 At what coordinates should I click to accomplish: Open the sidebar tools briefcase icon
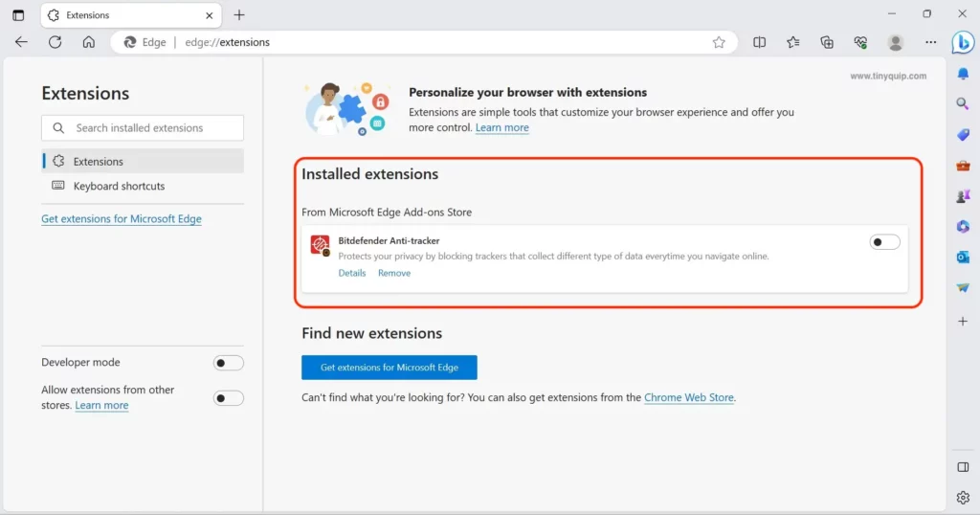click(963, 166)
